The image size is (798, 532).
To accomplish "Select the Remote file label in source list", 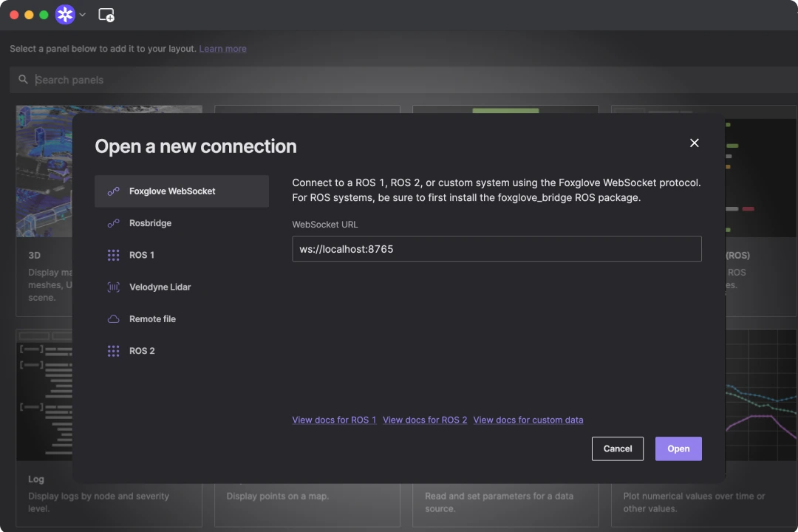I will click(152, 319).
